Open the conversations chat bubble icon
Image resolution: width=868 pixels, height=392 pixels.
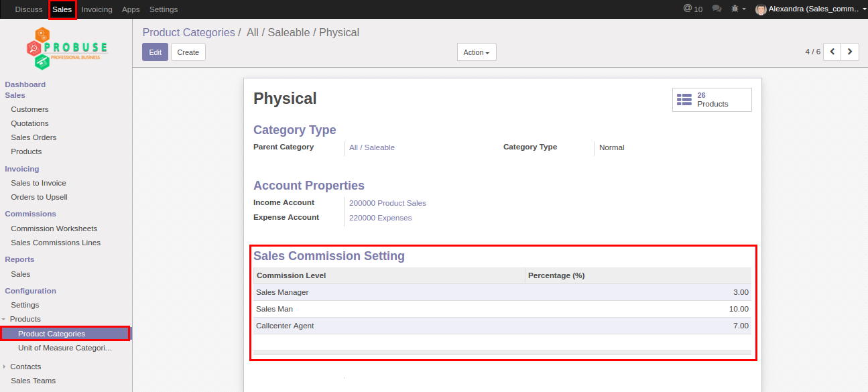point(717,9)
